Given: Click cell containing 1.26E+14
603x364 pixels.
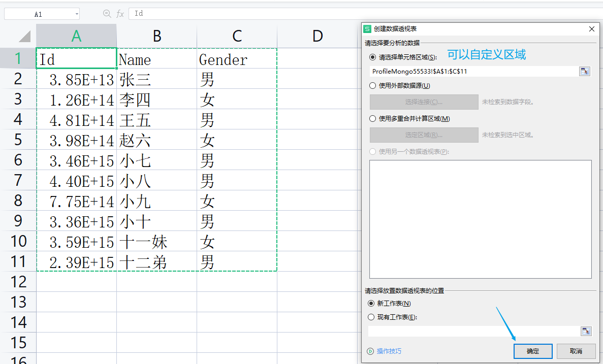Looking at the screenshot, I should (x=77, y=99).
